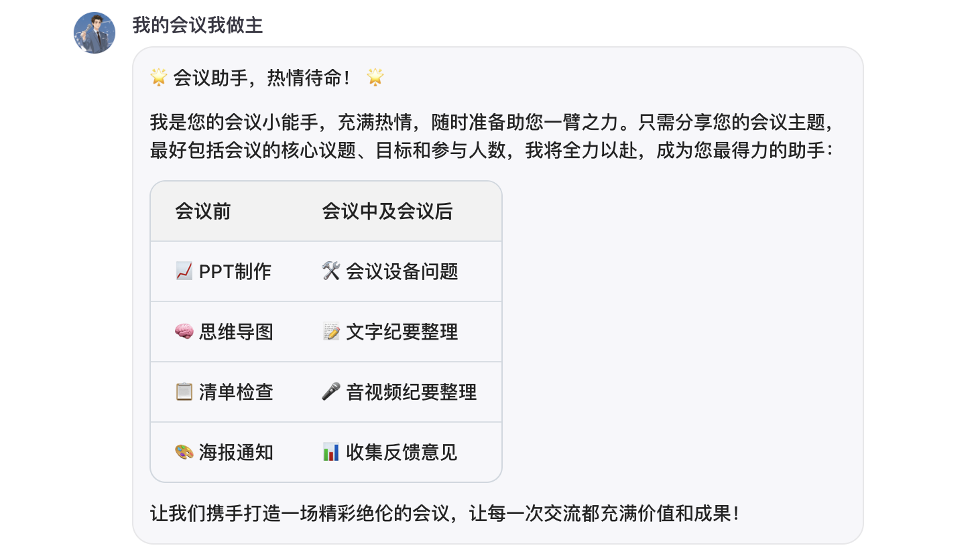
Task: Select 清单检查 in the table
Action: coord(236,392)
